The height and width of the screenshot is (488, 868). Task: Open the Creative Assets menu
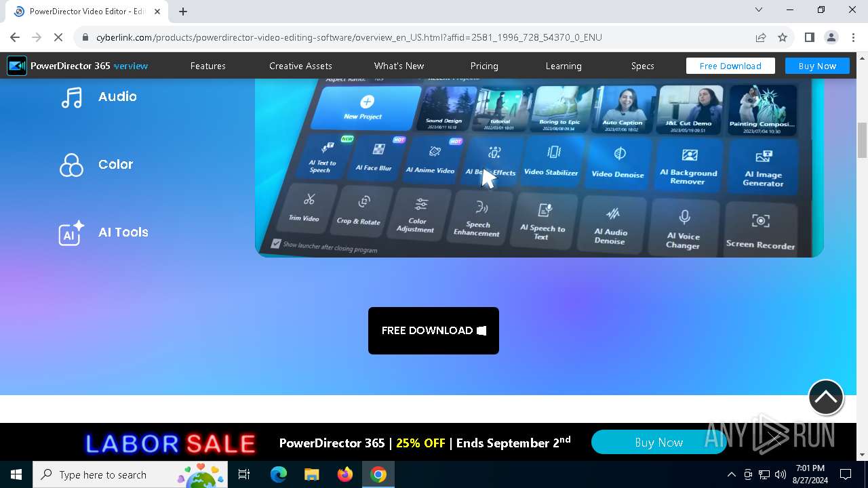point(300,66)
